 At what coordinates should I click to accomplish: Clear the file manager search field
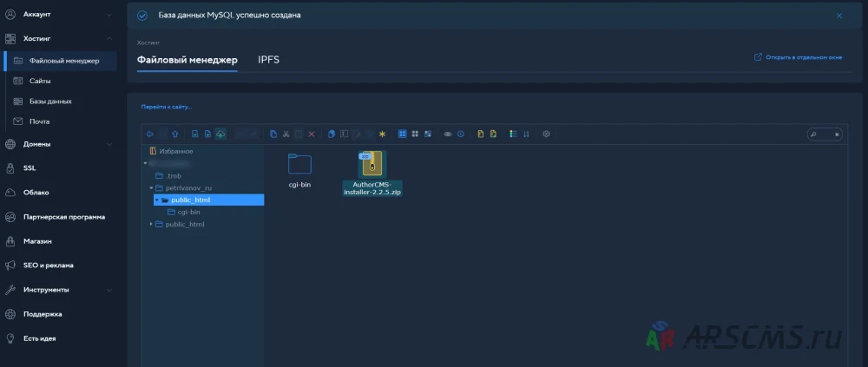(837, 134)
